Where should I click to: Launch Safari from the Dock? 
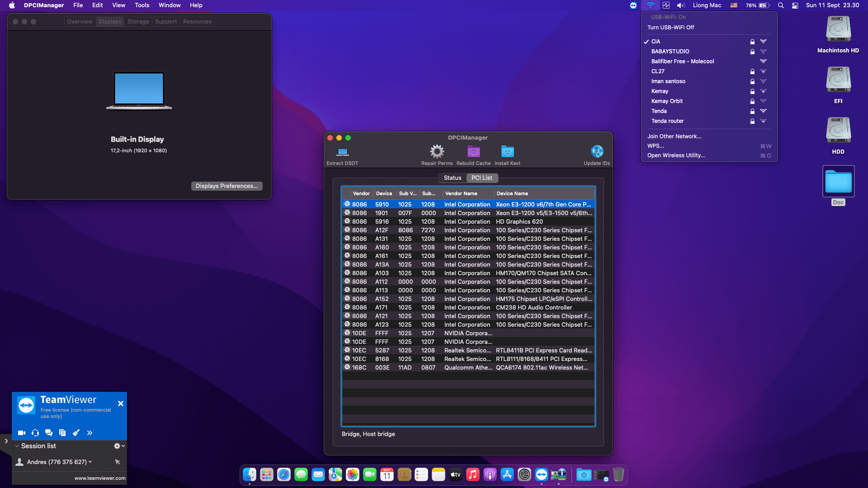284,474
